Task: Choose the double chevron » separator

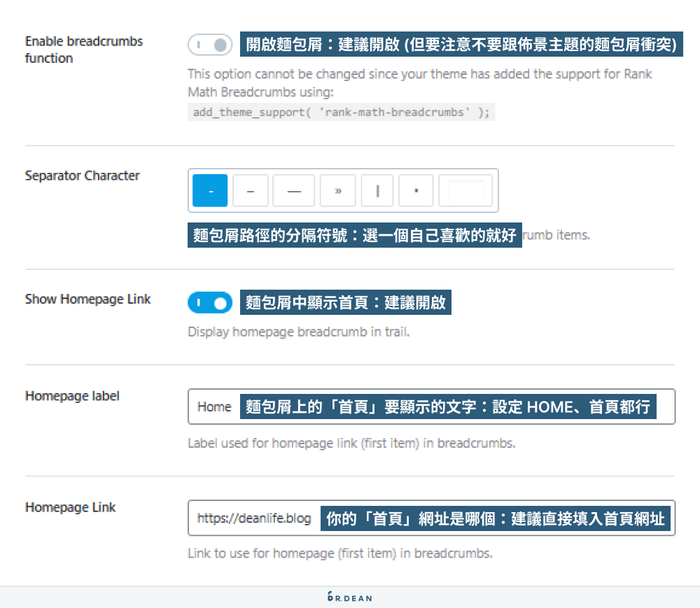Action: coord(337,190)
